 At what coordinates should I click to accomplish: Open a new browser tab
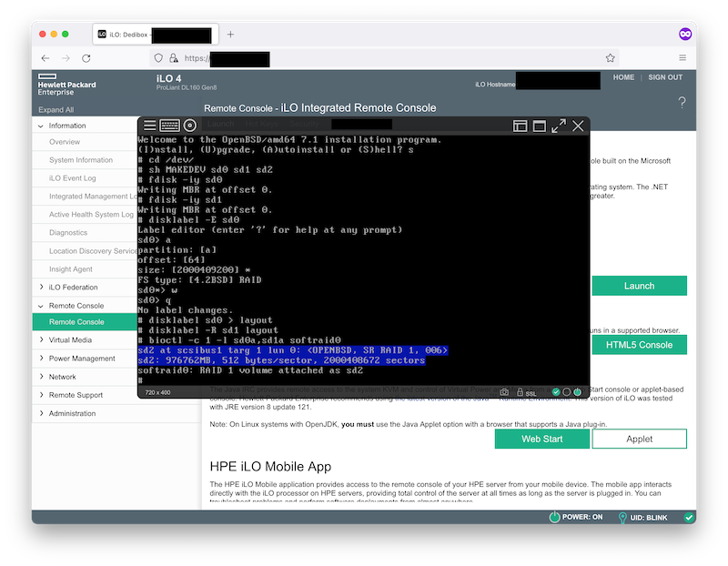point(230,35)
